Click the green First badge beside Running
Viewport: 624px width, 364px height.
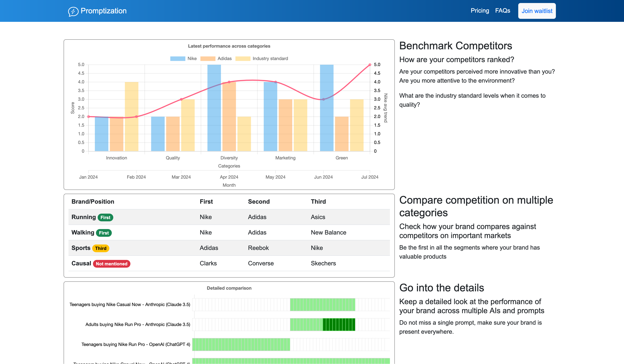(x=105, y=217)
